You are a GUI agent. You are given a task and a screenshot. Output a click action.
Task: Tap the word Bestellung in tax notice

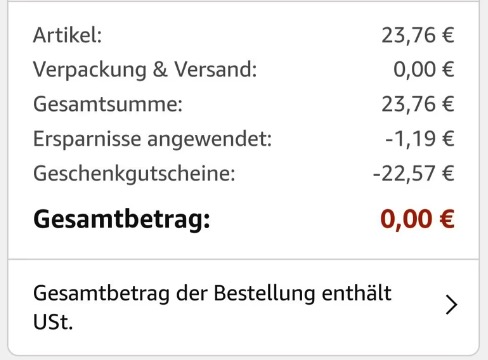point(264,293)
